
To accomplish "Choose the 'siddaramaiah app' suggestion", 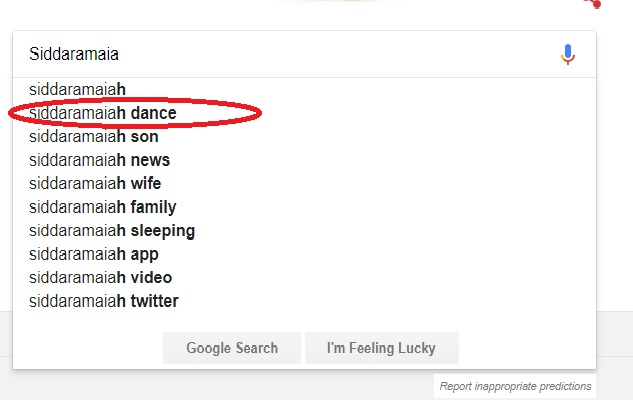I will pos(304,254).
